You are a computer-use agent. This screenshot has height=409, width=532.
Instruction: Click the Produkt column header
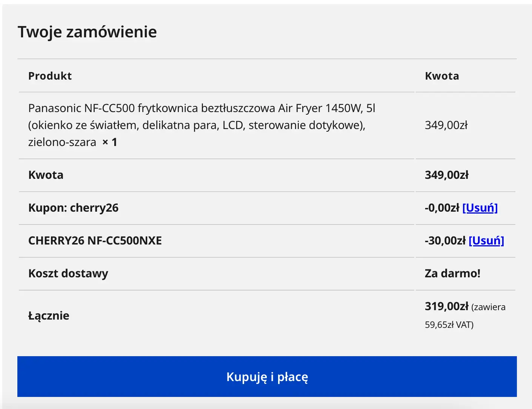tap(49, 76)
